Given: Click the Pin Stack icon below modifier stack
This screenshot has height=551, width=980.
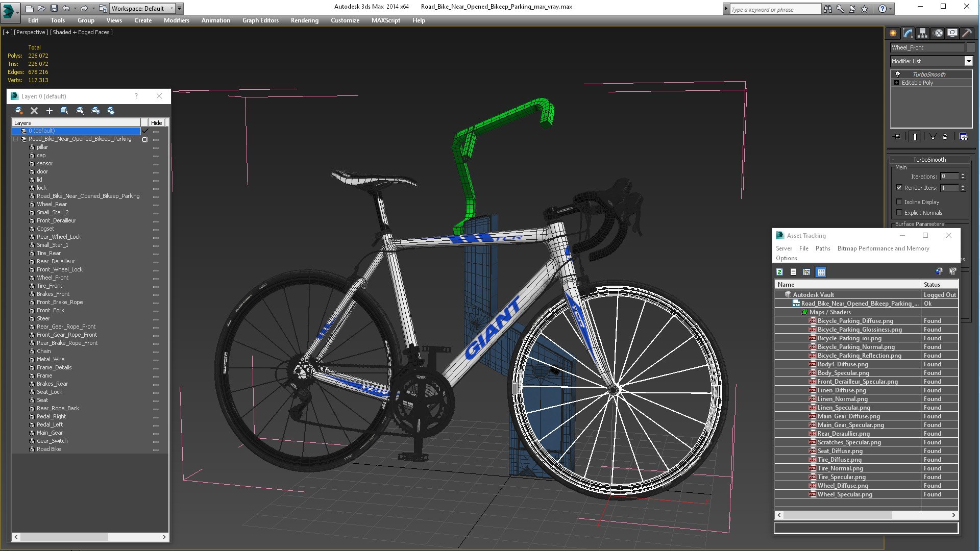Looking at the screenshot, I should [x=897, y=137].
